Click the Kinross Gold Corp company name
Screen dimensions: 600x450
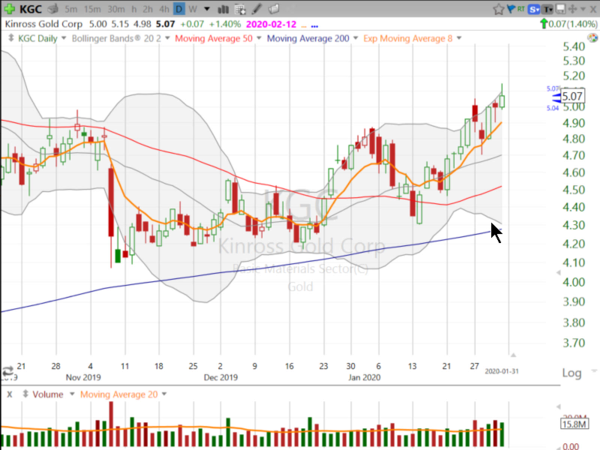(x=44, y=24)
